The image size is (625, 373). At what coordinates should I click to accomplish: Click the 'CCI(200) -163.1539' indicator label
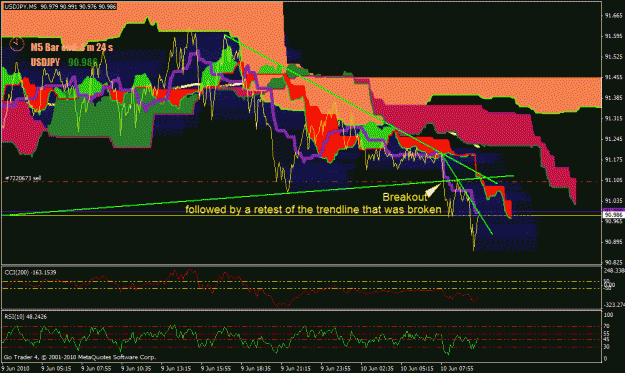pos(30,273)
